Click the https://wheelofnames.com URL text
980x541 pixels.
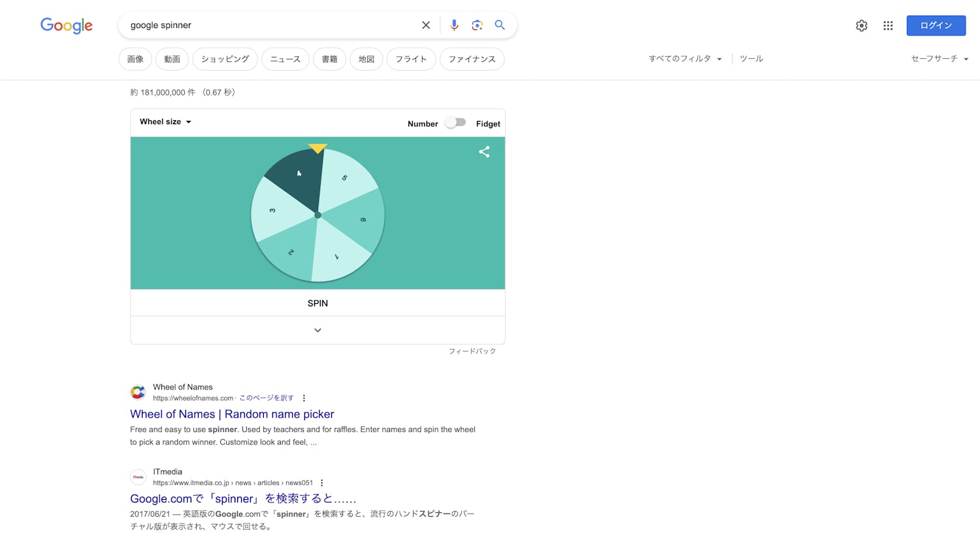pyautogui.click(x=193, y=398)
